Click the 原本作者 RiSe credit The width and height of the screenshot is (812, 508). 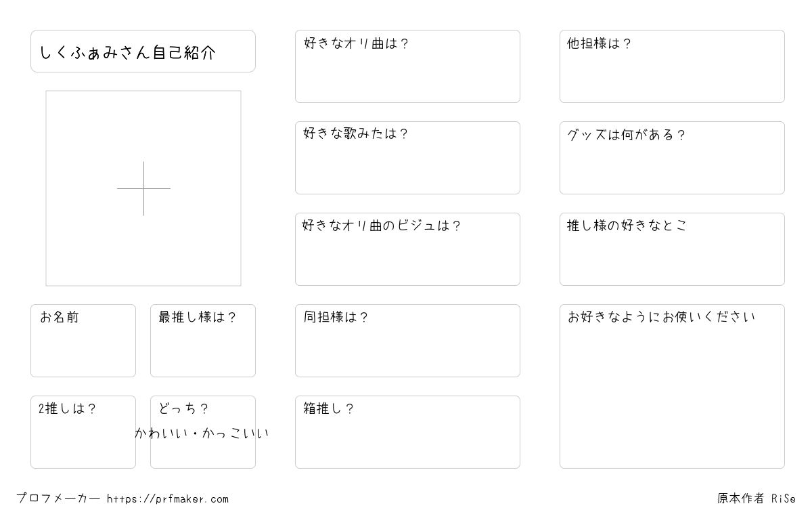pos(757,499)
